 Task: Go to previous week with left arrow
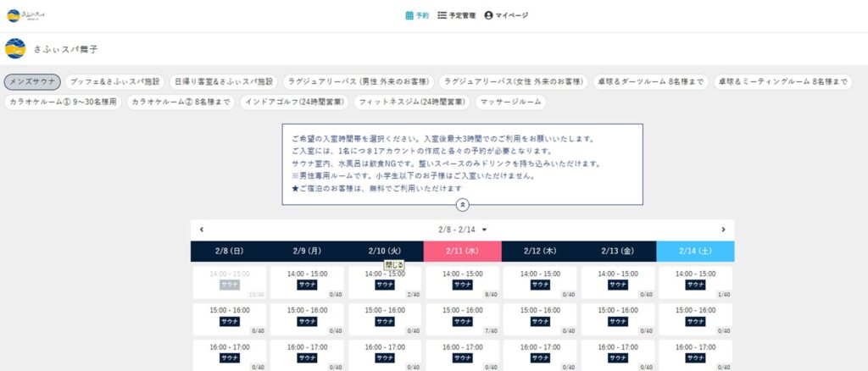[202, 230]
